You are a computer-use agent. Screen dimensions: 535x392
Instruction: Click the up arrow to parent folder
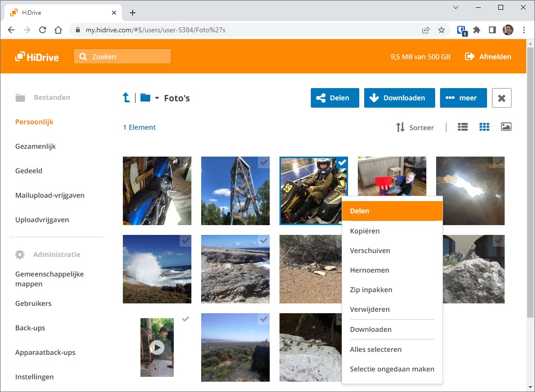click(x=126, y=97)
